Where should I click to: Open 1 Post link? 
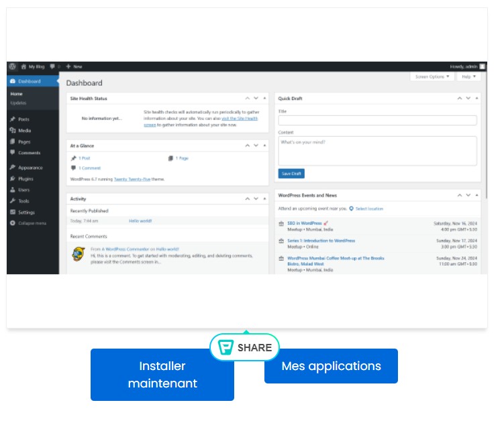click(84, 158)
